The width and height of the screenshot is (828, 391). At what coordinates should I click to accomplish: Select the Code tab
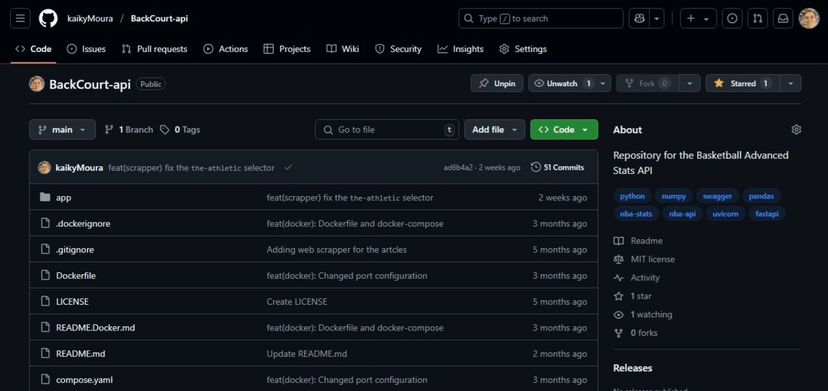pos(33,49)
